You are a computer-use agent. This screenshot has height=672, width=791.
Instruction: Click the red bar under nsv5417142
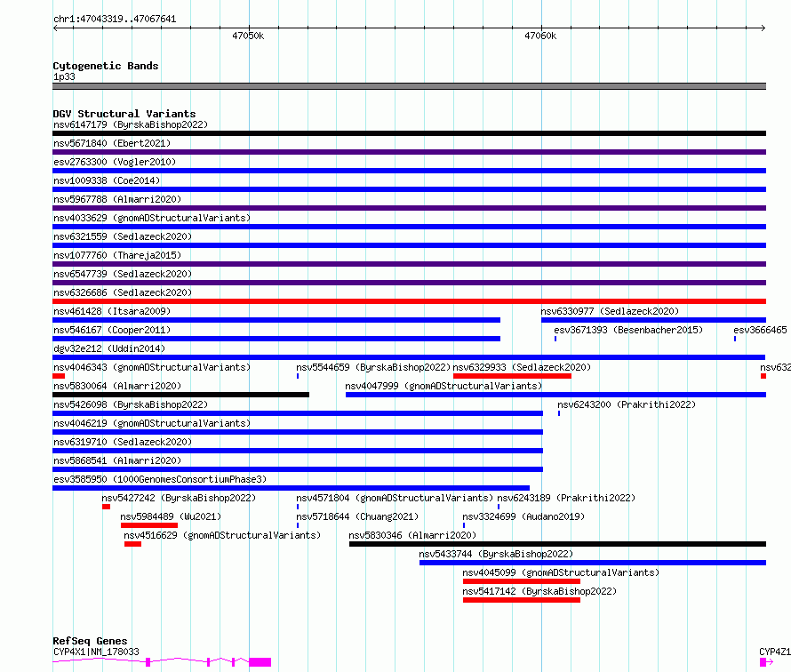(x=522, y=600)
